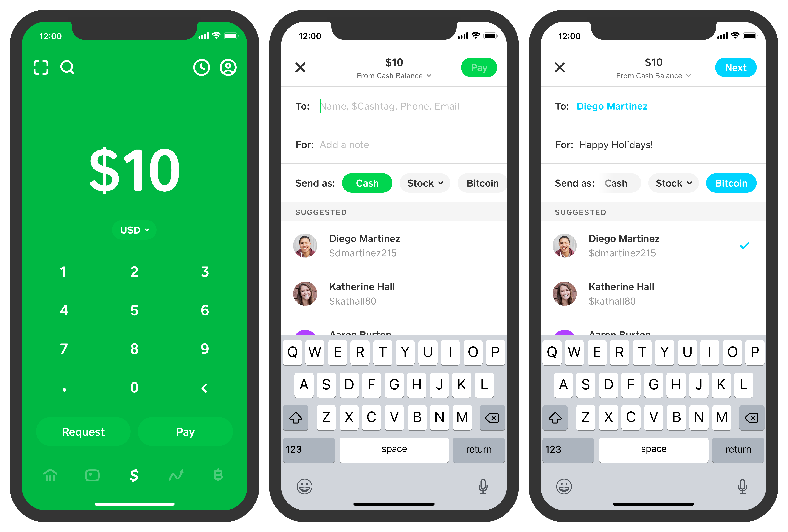Screen dimensions: 788x532
Task: Tap Next button to proceed
Action: [736, 67]
